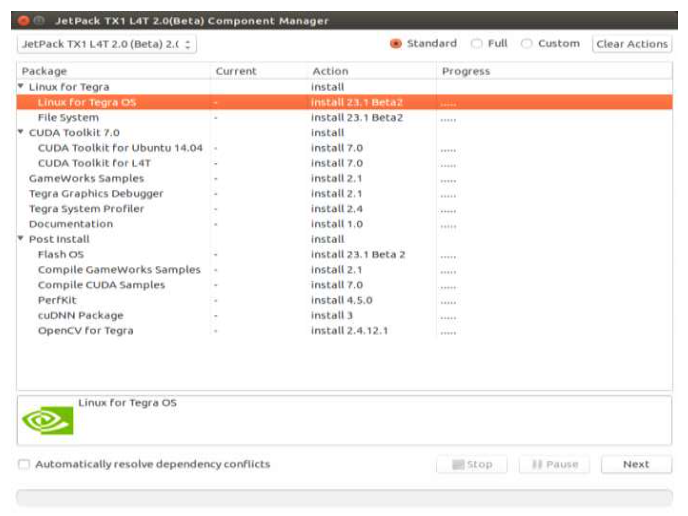Select CUDA Toolkit for L4T row
Screen dimensions: 688x516
(344, 163)
